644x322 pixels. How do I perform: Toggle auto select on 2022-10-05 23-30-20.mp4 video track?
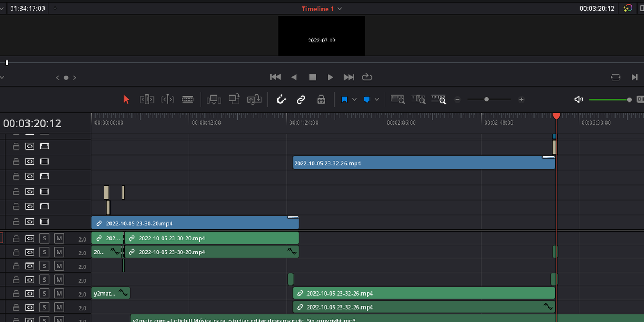click(30, 222)
